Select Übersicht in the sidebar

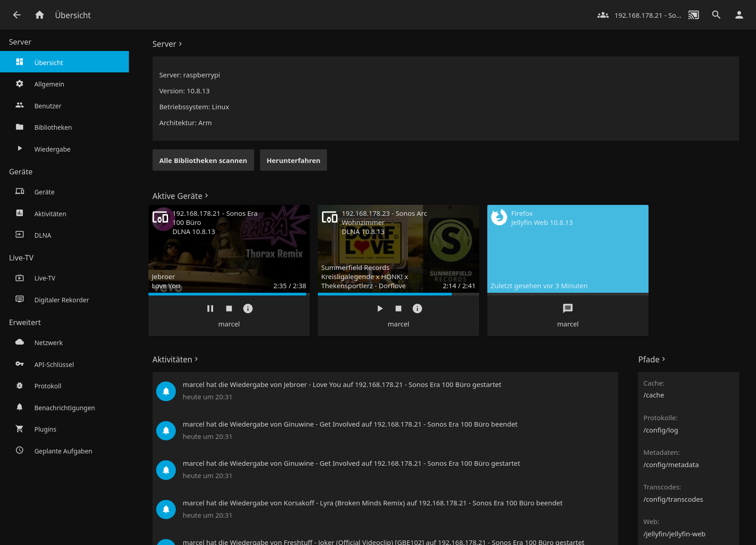coord(64,62)
